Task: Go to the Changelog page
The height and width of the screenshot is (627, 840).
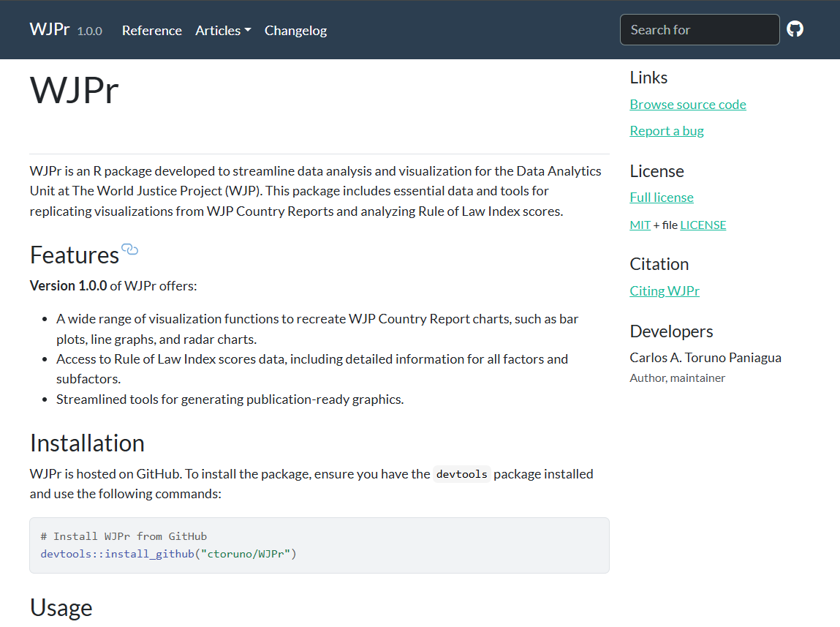Action: [295, 31]
